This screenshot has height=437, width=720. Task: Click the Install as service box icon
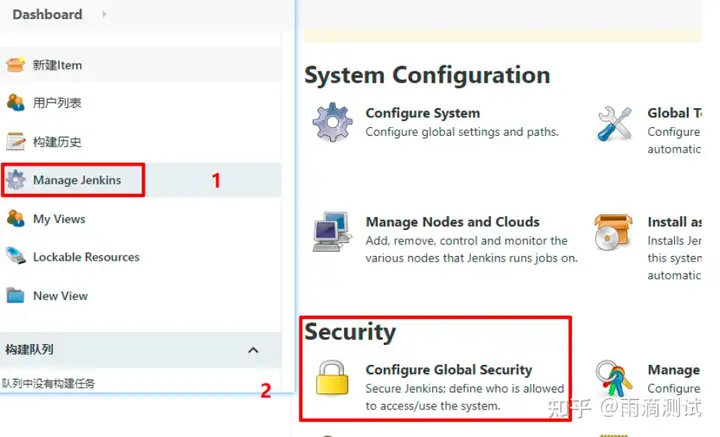coord(613,232)
